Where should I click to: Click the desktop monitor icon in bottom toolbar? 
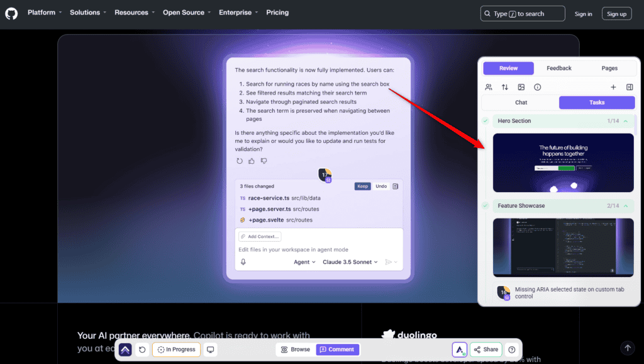coord(210,350)
